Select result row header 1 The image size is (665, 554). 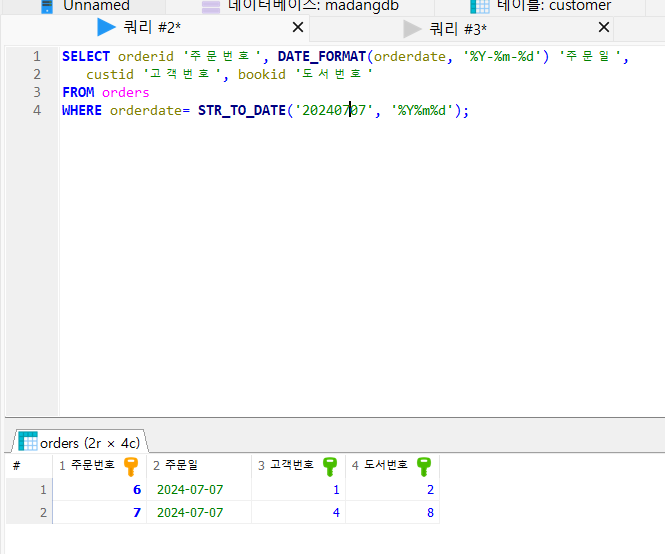point(29,490)
